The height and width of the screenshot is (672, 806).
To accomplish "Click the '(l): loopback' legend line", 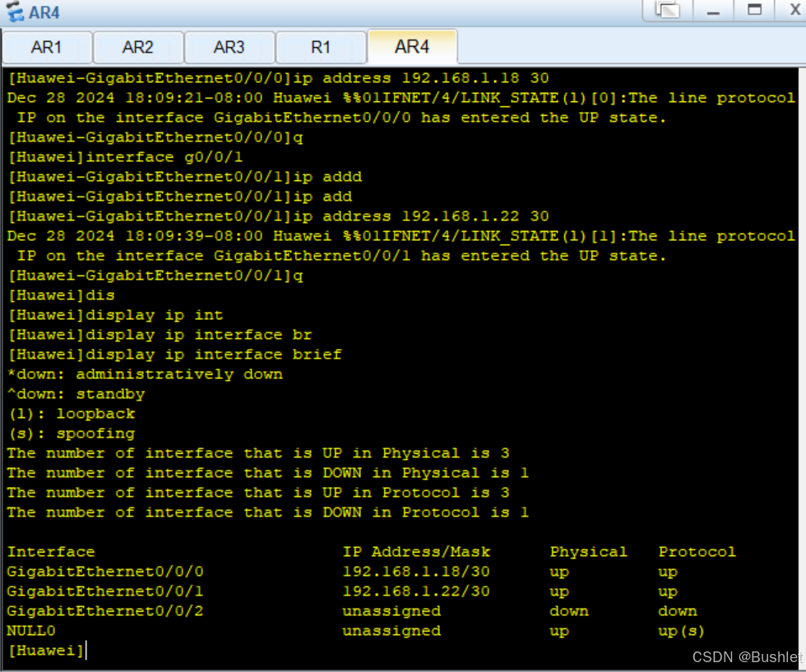I will tap(72, 414).
